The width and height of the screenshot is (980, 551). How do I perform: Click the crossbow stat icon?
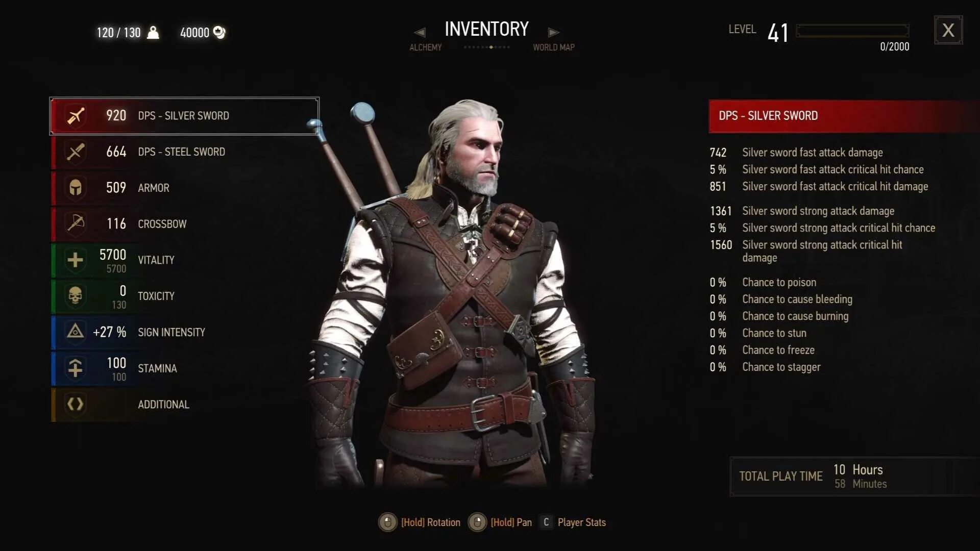tap(76, 224)
